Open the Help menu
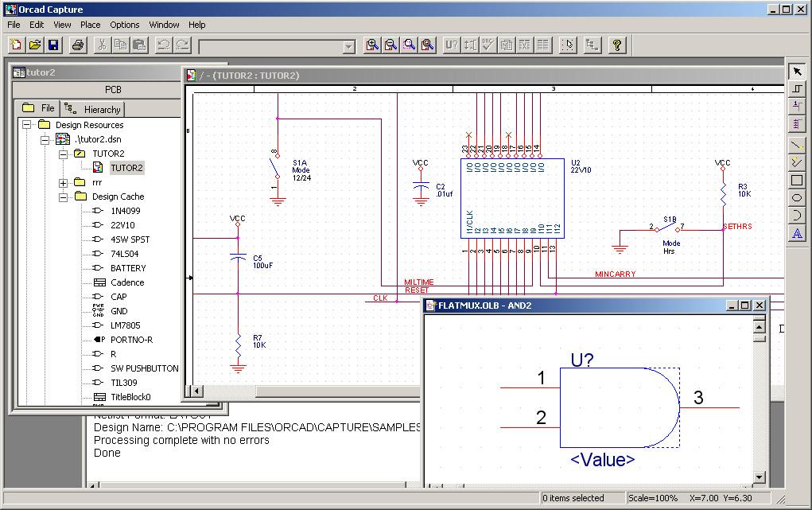The width and height of the screenshot is (812, 510). 196,25
